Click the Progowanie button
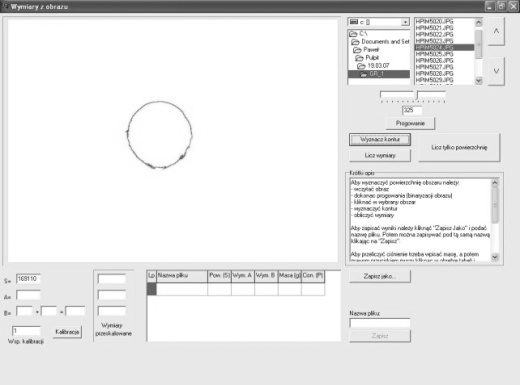Screen dimensions: 520x385 (410, 123)
